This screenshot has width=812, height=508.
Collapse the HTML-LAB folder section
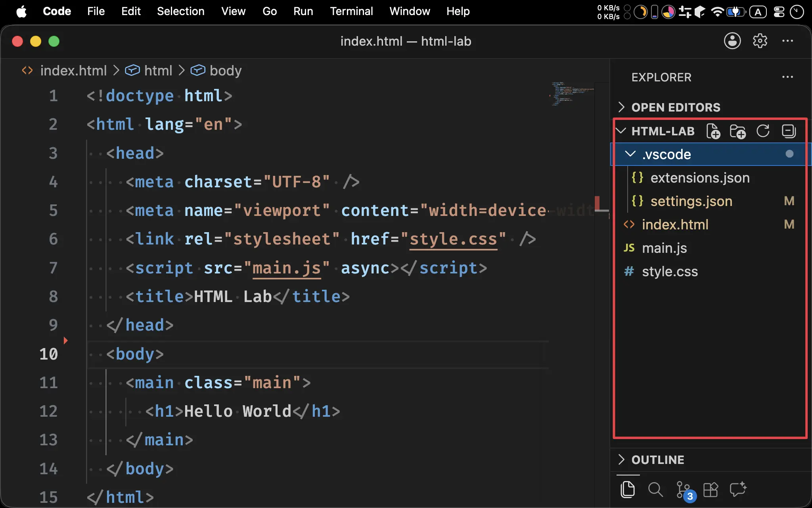(x=621, y=131)
